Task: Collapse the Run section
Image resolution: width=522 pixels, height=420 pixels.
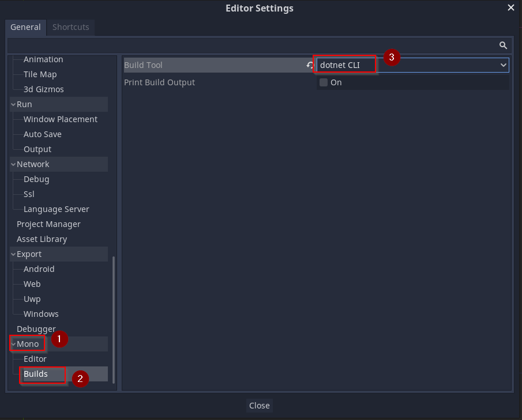Action: point(13,104)
